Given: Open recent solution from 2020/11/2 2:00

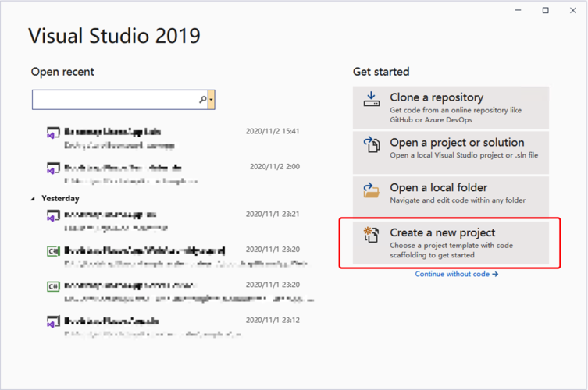Looking at the screenshot, I should 117,167.
